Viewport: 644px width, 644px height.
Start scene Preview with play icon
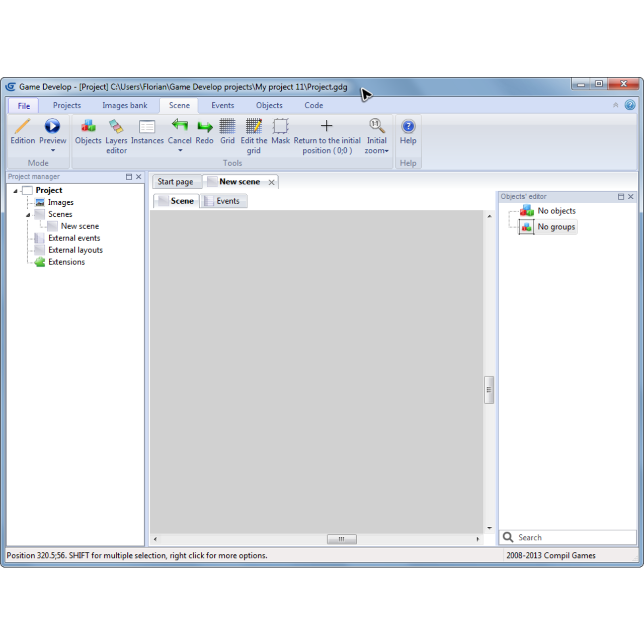click(x=52, y=126)
